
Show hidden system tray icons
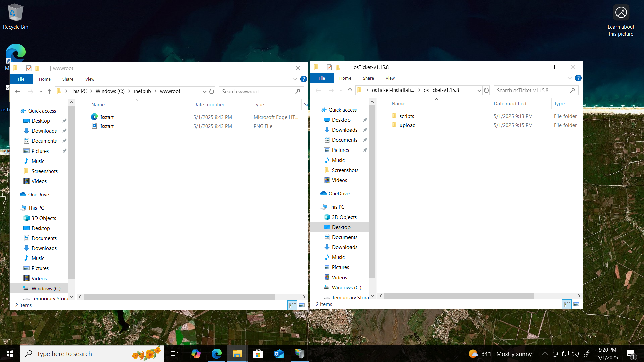click(x=545, y=354)
